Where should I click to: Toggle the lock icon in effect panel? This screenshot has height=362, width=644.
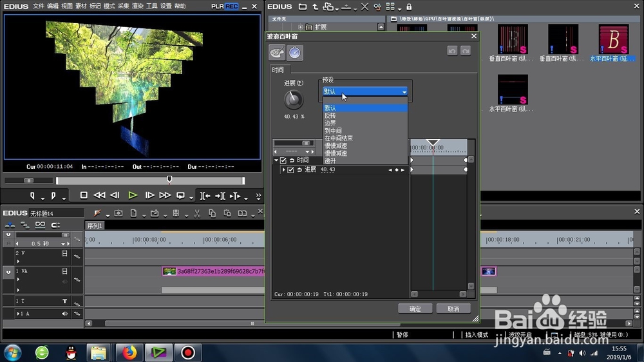[409, 6]
